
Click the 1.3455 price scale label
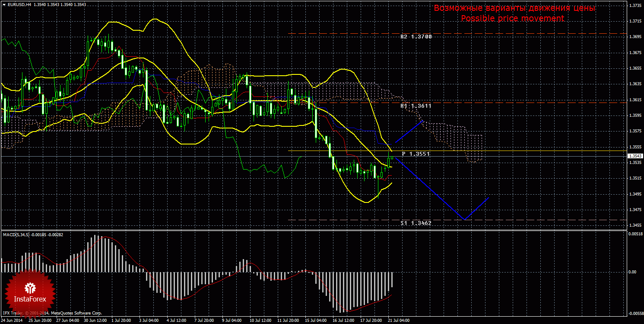pos(634,225)
